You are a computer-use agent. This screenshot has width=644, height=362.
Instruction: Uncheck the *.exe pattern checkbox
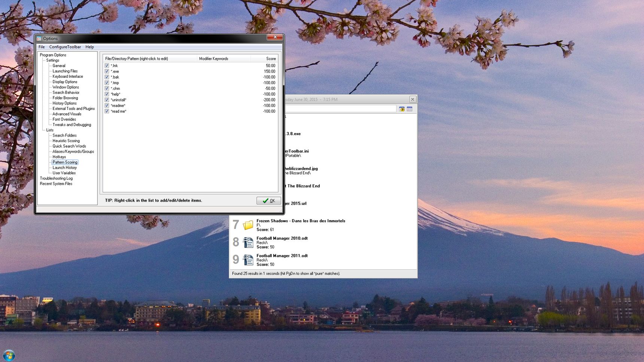tap(107, 71)
